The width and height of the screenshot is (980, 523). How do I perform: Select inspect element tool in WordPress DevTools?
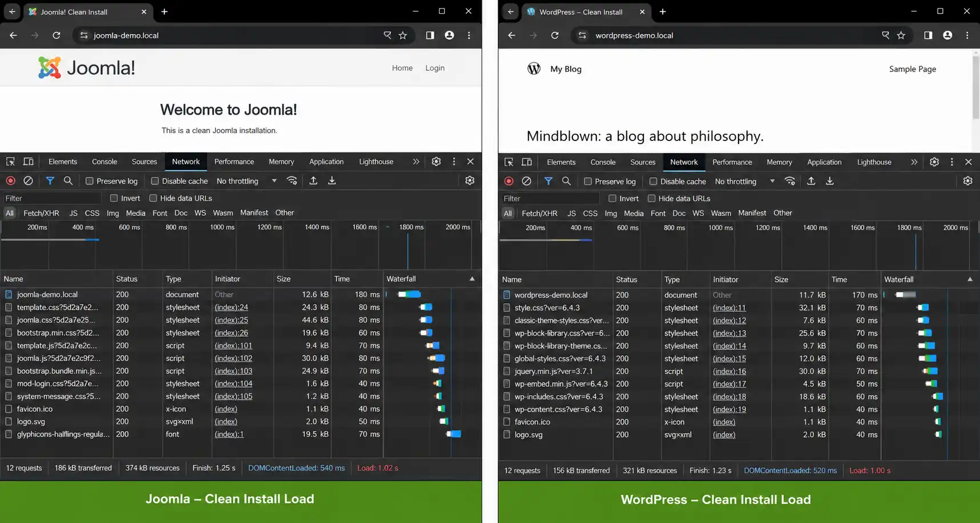(509, 162)
